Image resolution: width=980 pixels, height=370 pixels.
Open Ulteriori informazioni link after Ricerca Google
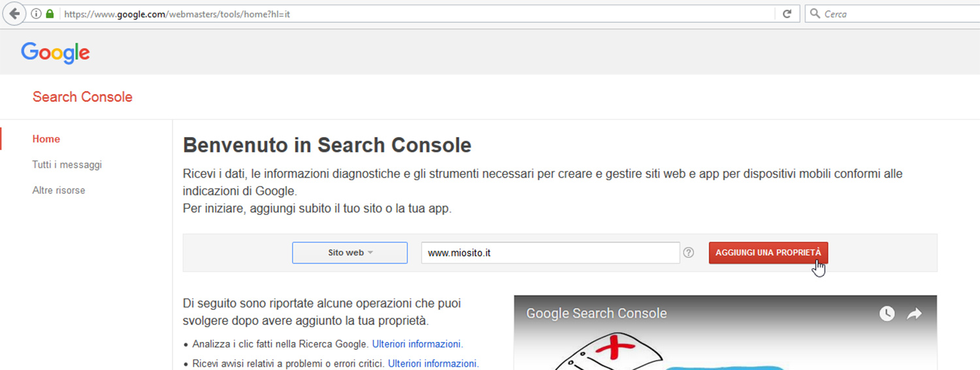tap(417, 344)
